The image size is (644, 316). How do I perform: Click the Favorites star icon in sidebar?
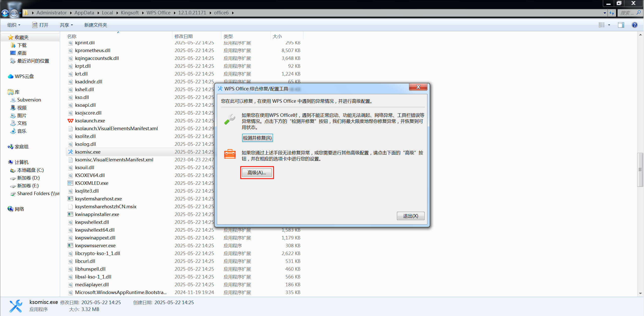click(11, 37)
